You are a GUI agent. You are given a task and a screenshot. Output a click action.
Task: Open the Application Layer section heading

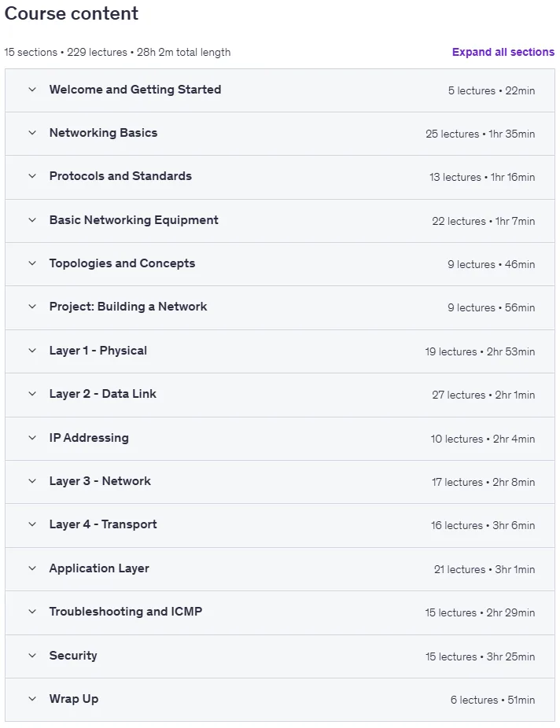click(99, 568)
